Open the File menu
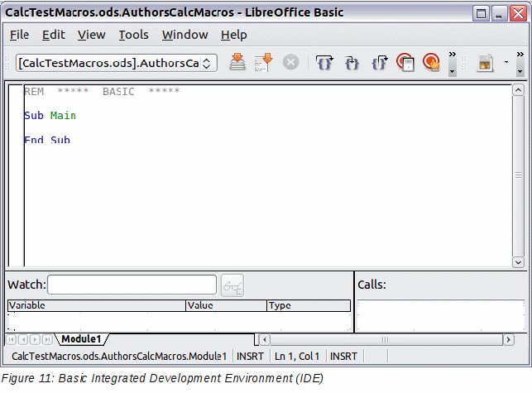 [x=19, y=35]
